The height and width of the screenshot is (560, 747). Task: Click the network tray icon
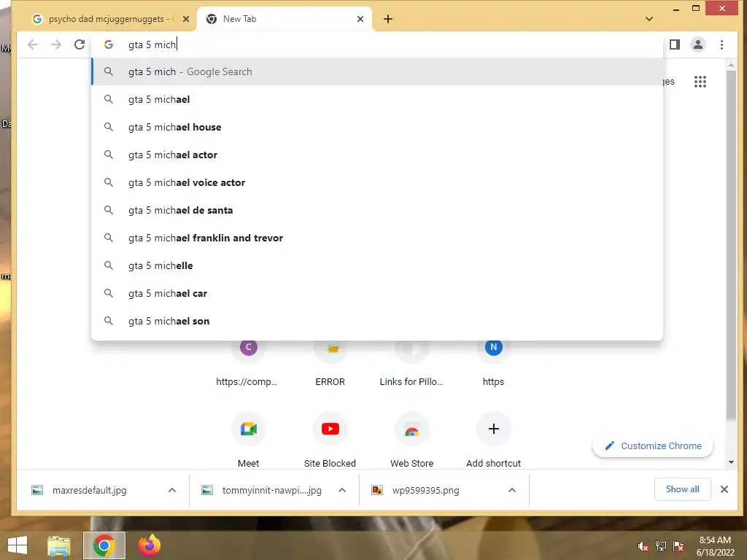[x=661, y=546]
